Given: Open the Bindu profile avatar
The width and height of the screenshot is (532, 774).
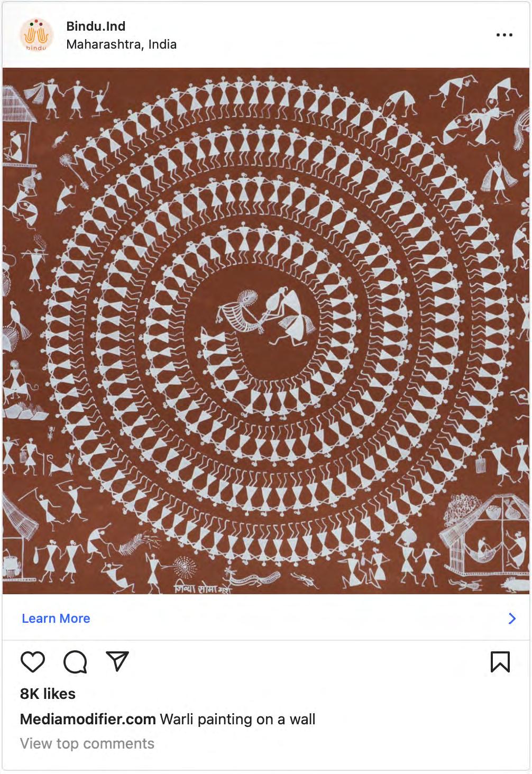Looking at the screenshot, I should coord(36,34).
